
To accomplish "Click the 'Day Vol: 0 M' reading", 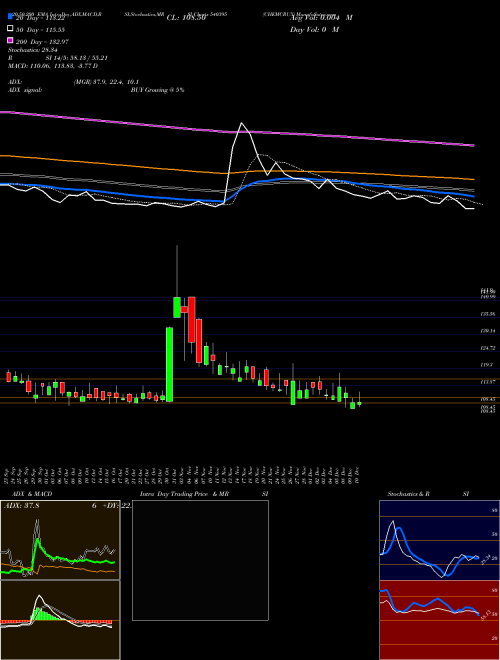I will pos(314,30).
